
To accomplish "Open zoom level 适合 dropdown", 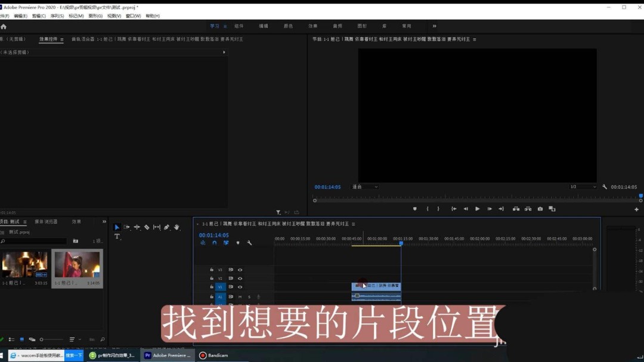I will click(x=365, y=187).
